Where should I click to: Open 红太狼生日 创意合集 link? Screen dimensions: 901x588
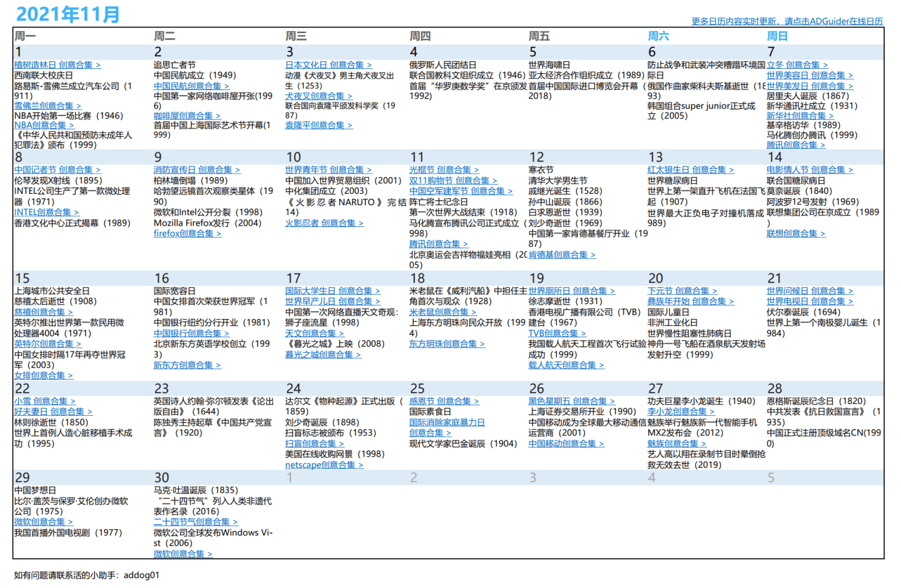(691, 170)
